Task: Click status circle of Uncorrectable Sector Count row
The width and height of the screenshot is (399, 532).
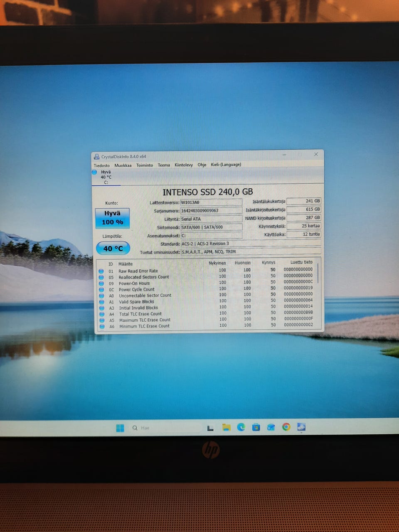Action: pyautogui.click(x=101, y=296)
